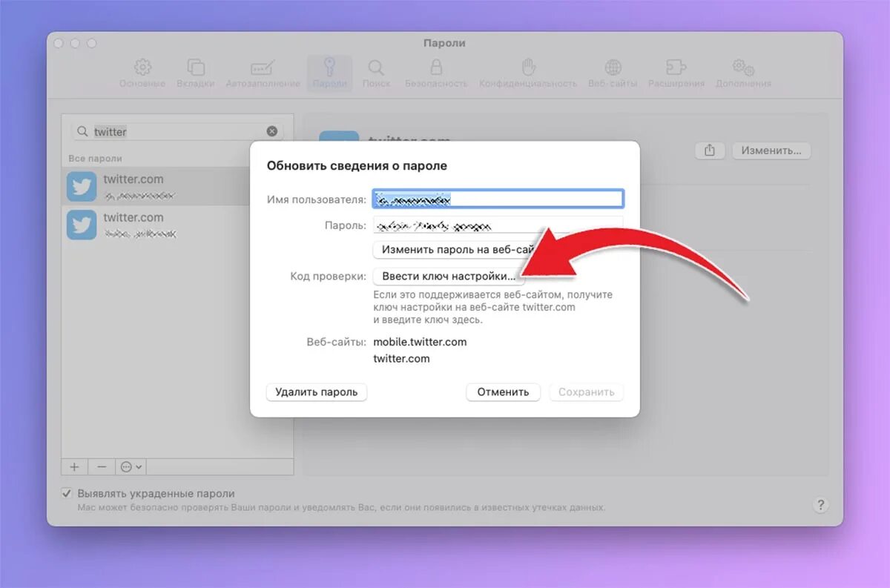This screenshot has width=890, height=588.
Task: Add a new password with plus button
Action: pos(74,467)
